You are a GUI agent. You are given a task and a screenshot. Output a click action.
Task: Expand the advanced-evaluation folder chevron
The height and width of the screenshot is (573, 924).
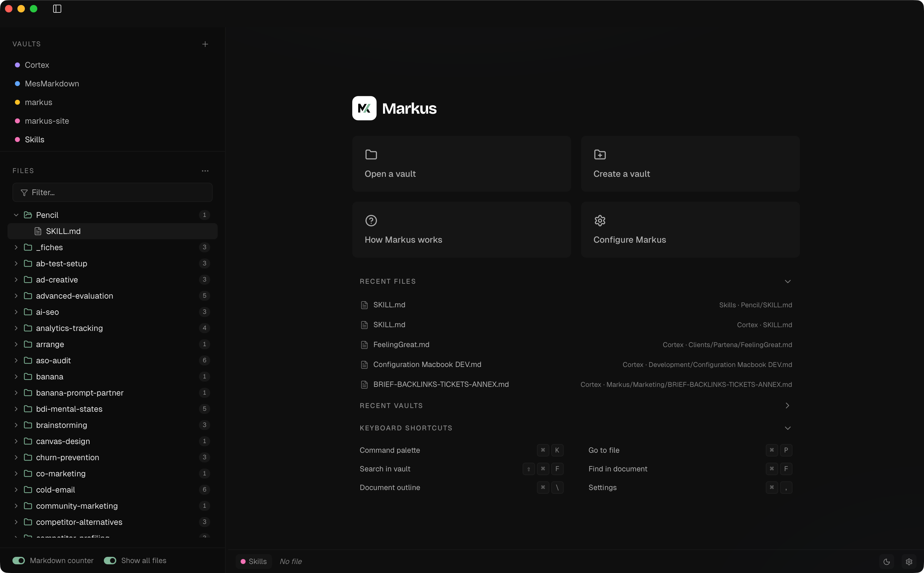[16, 296]
